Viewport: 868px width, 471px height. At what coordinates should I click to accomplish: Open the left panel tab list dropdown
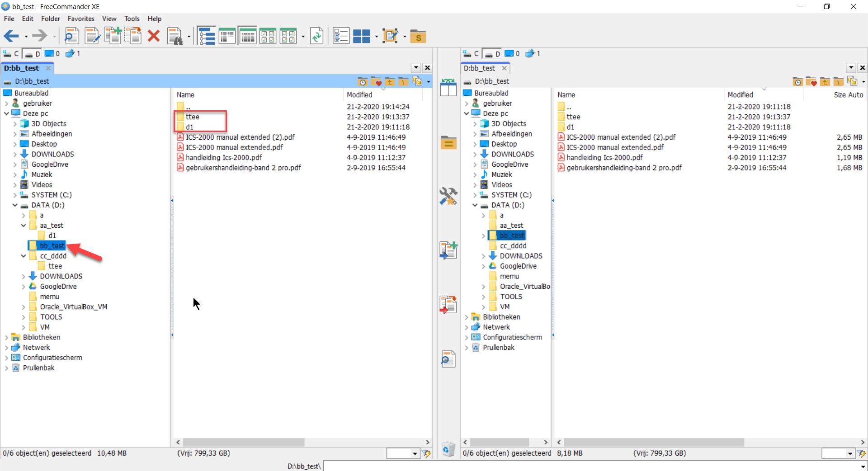coord(416,68)
